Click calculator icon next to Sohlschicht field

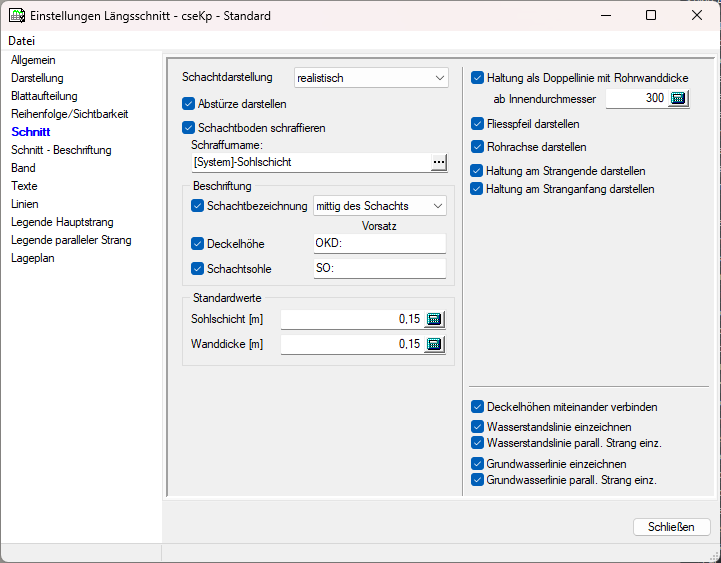[x=434, y=319]
